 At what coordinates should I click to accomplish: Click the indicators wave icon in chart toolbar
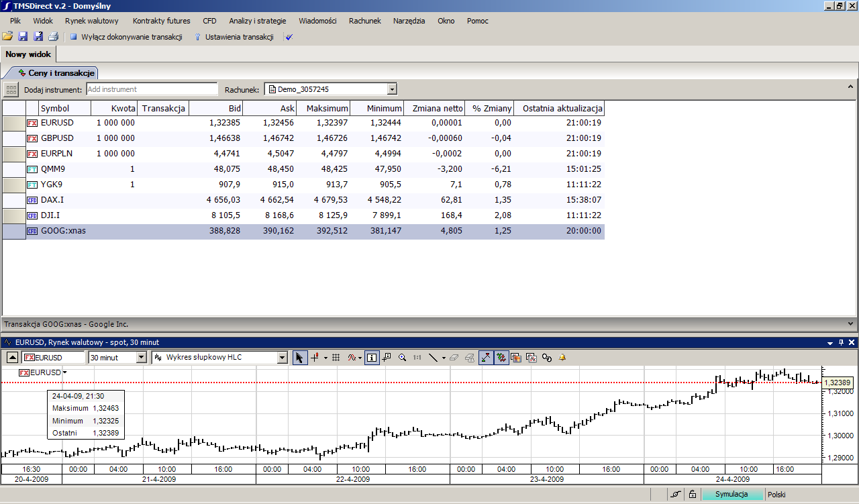(x=352, y=358)
